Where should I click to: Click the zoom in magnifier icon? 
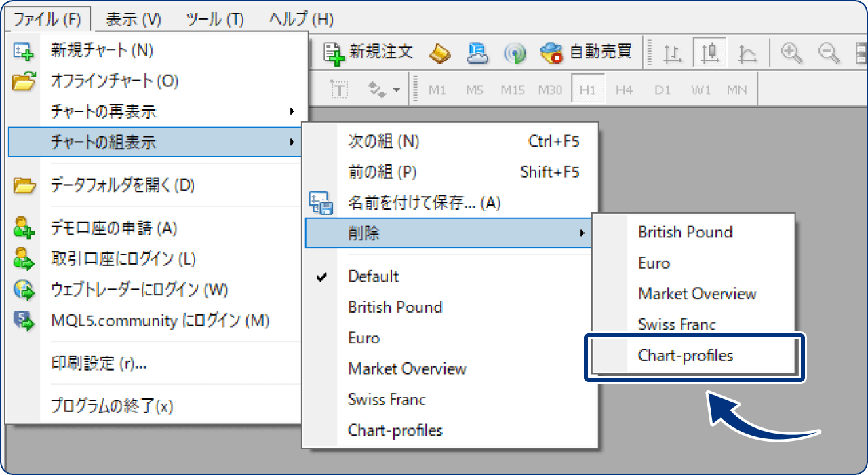coord(791,52)
